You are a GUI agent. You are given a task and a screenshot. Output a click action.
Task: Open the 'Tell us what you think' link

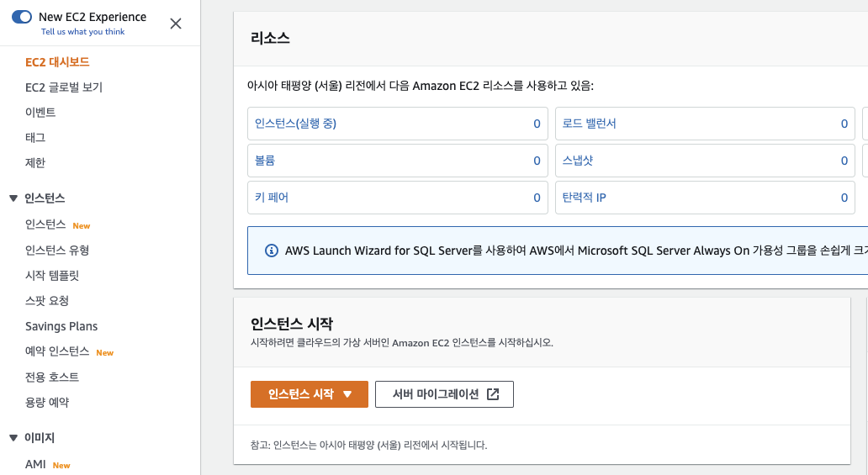point(82,32)
